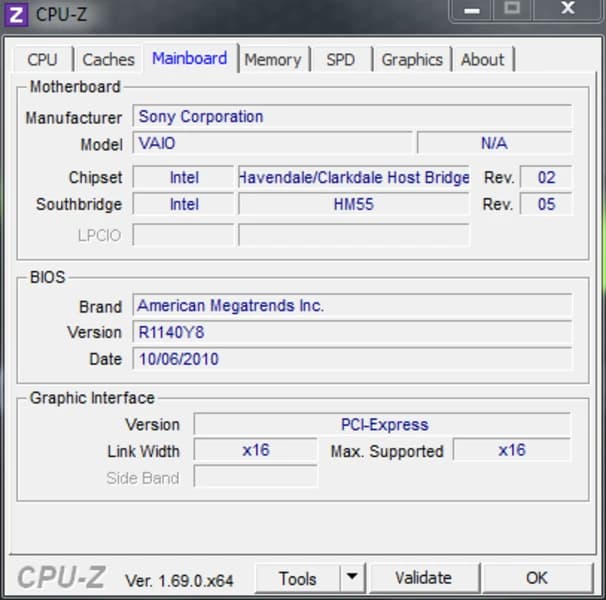Open the Graphics tab
606x600 pixels.
click(x=412, y=60)
